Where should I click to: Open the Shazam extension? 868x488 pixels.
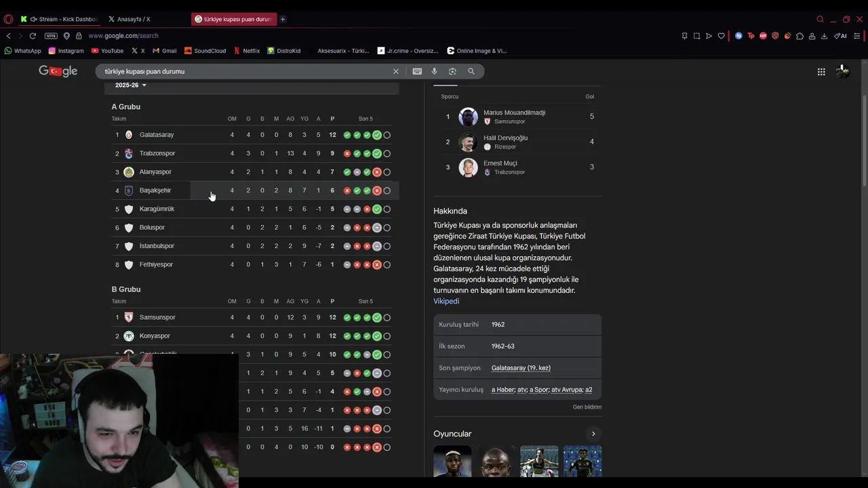tap(738, 36)
